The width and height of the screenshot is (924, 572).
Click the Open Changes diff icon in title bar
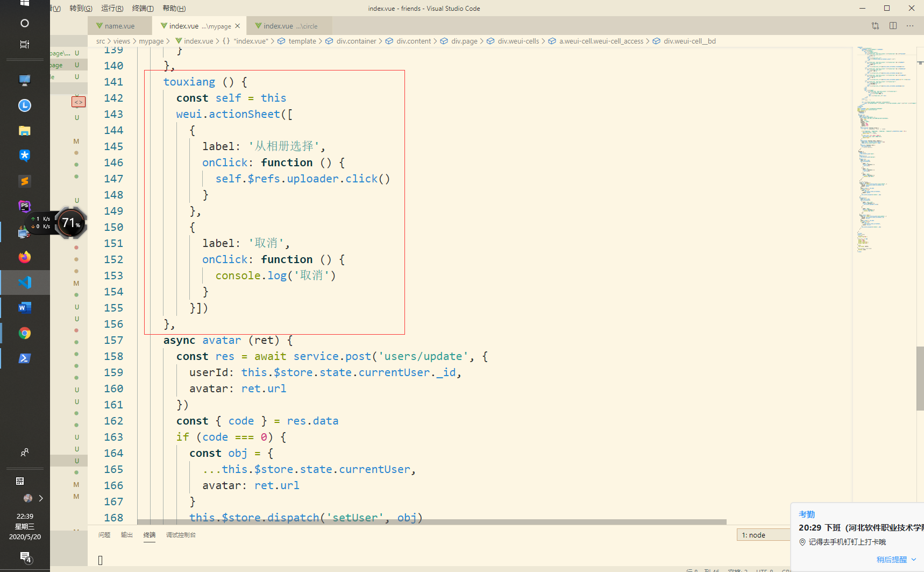coord(875,25)
